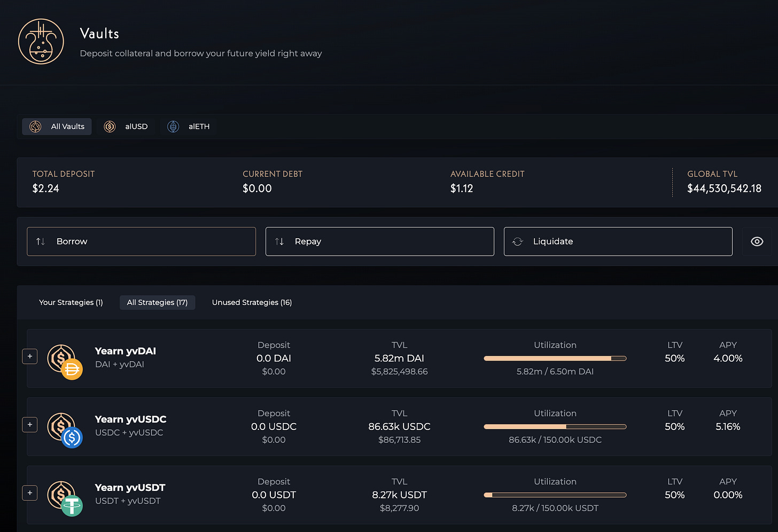The height and width of the screenshot is (532, 778).
Task: Toggle balance visibility with the eye icon
Action: [x=757, y=241]
